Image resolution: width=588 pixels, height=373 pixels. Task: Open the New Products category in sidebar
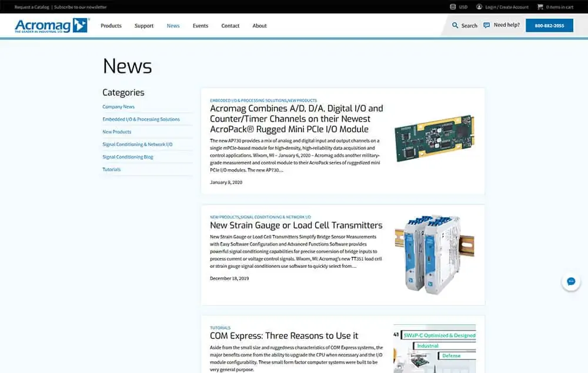pyautogui.click(x=117, y=132)
